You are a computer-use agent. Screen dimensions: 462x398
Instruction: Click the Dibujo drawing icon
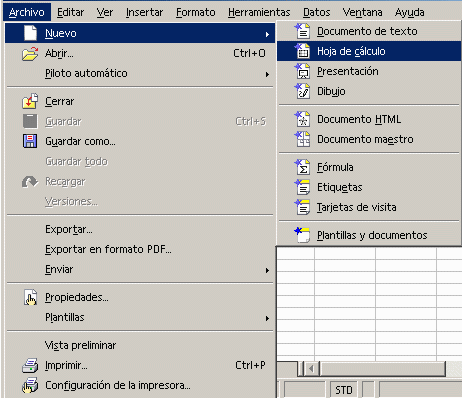pos(302,91)
